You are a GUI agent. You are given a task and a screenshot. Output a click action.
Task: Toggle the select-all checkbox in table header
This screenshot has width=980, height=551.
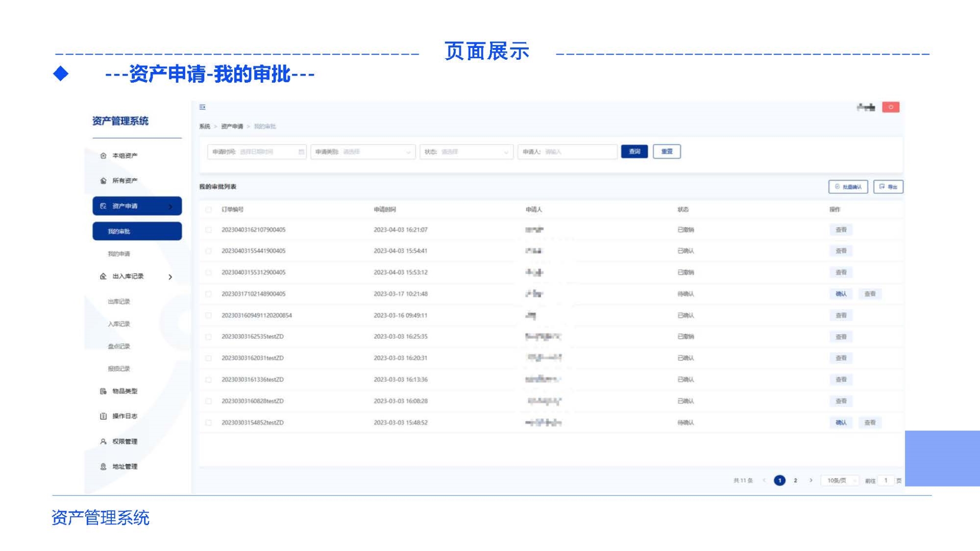pos(208,210)
